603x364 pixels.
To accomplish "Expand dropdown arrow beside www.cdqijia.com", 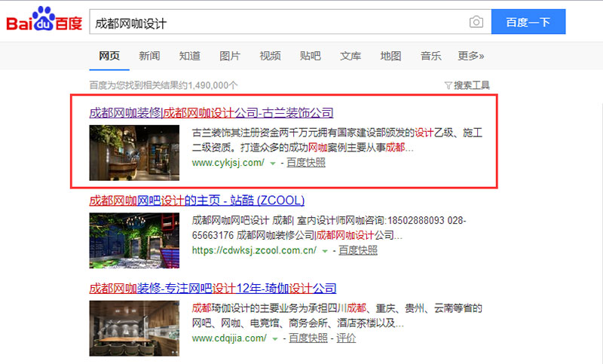I will [x=275, y=339].
